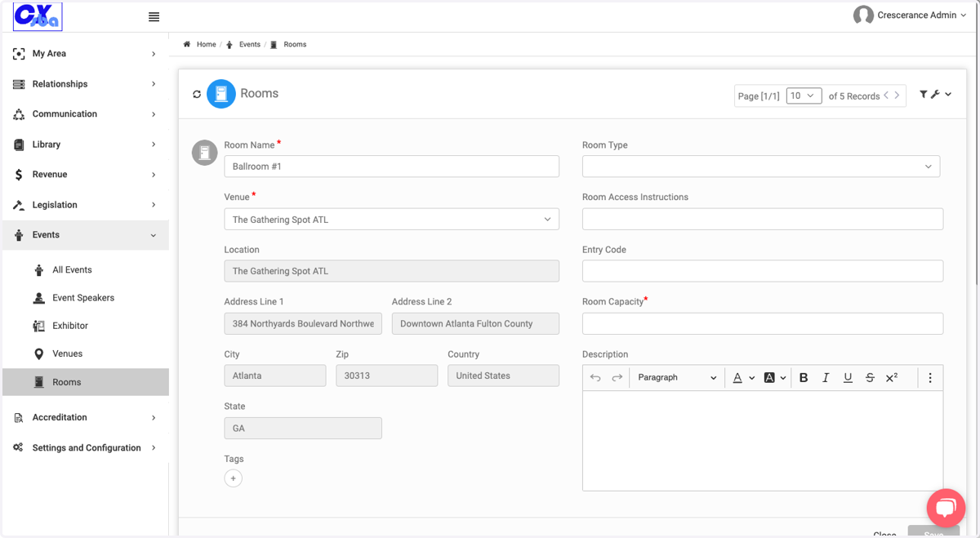This screenshot has width=980, height=538.
Task: Show more editor toolbar options
Action: [x=930, y=377]
